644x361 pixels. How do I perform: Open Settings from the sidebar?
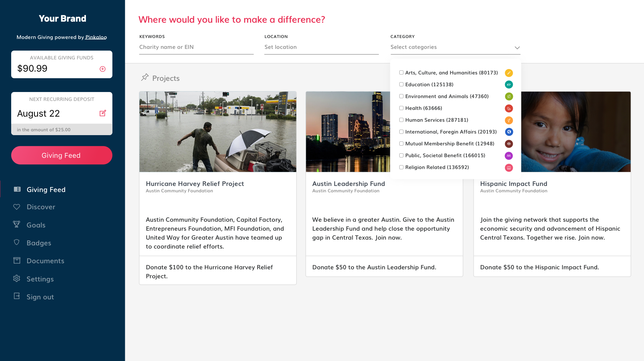coord(40,279)
